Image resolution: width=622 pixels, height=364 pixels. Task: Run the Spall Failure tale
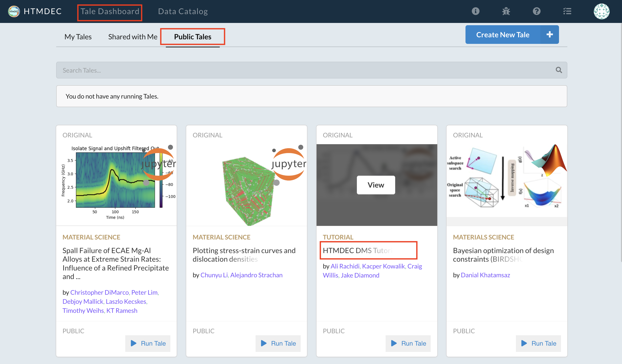pos(148,343)
